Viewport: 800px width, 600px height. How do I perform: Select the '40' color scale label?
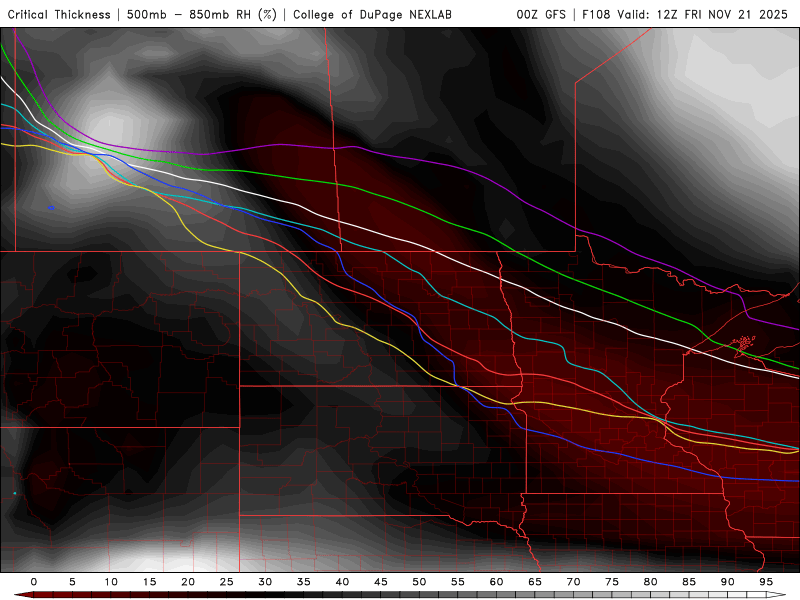click(342, 582)
